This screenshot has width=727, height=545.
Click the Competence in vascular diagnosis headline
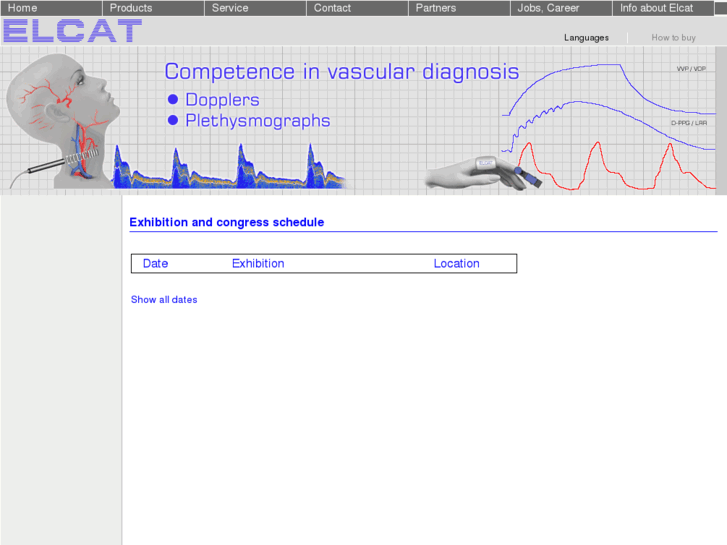[342, 72]
